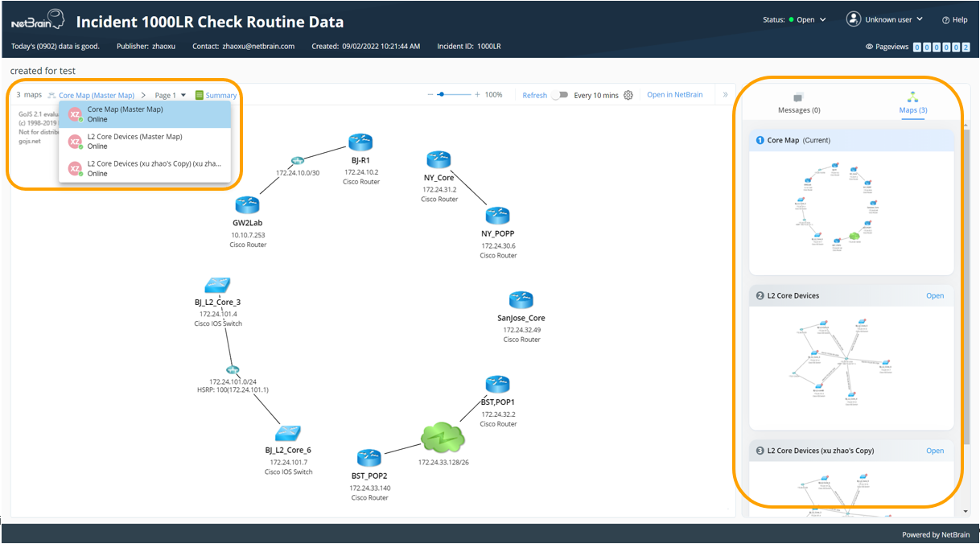Enable the auto Refresh toggle switch
Viewport: 980px width, 544px height.
coord(560,95)
